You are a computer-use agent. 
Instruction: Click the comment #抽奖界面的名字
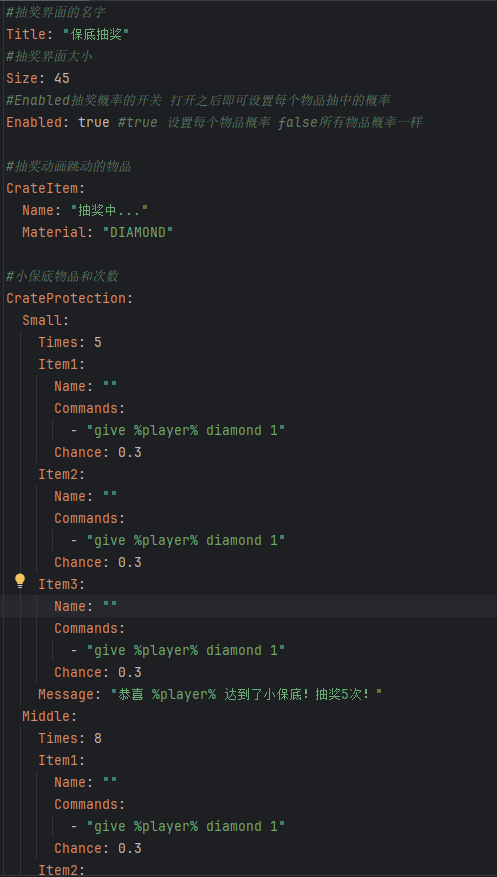[56, 12]
